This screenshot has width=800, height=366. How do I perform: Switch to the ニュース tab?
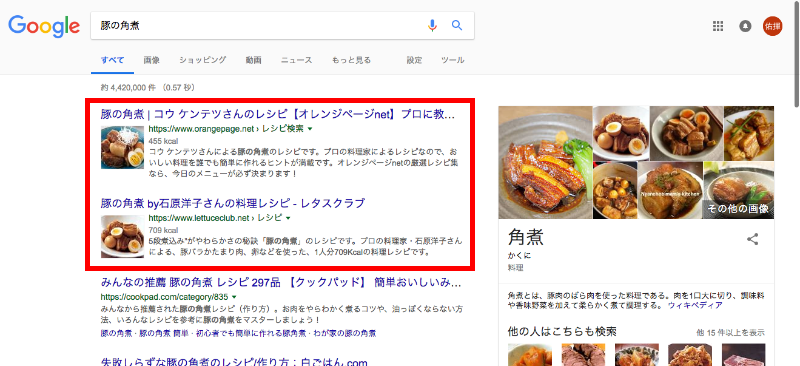pos(296,60)
